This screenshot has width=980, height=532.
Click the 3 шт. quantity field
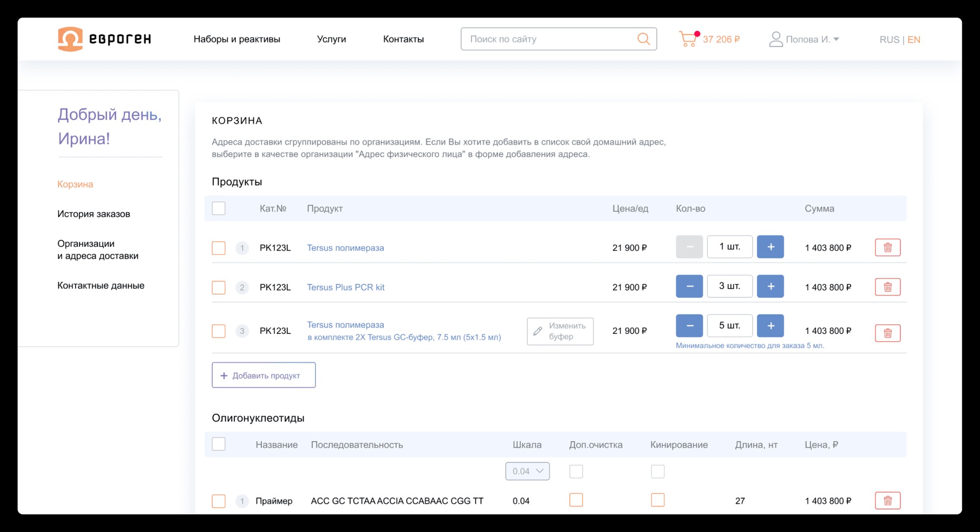730,286
